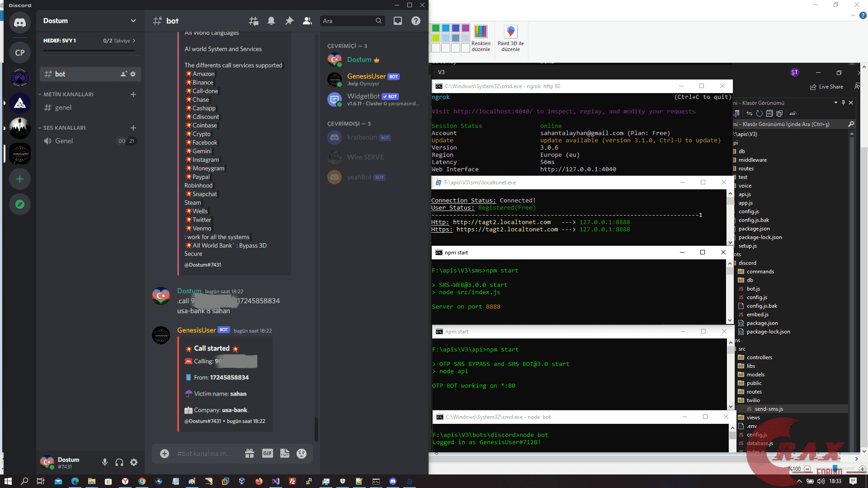Show pinned messages pin icon

pyautogui.click(x=289, y=21)
